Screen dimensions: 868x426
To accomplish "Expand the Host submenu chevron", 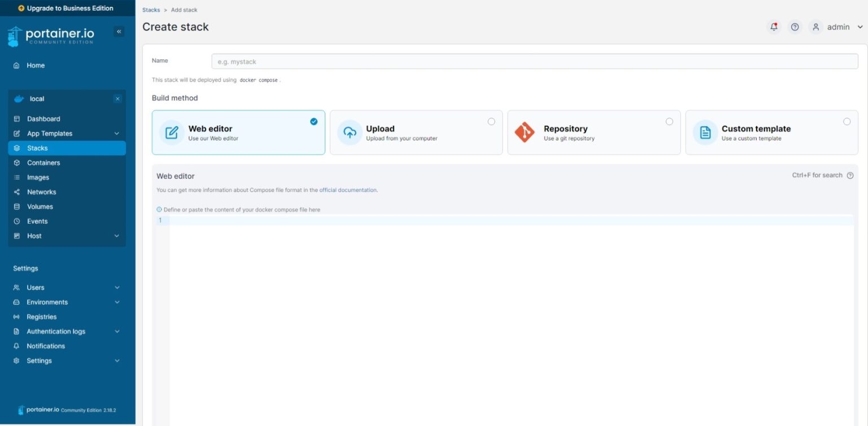I will point(117,236).
